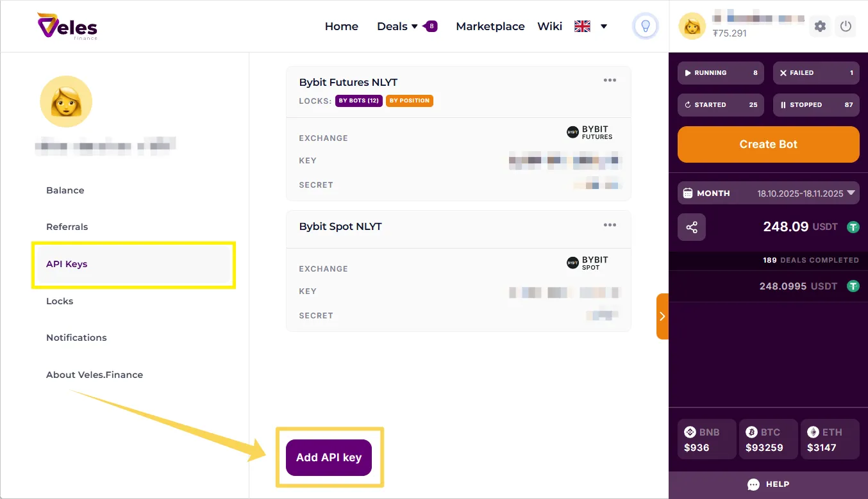Click the lightbulb tips icon
Screen dimensions: 868x499
[x=645, y=26]
